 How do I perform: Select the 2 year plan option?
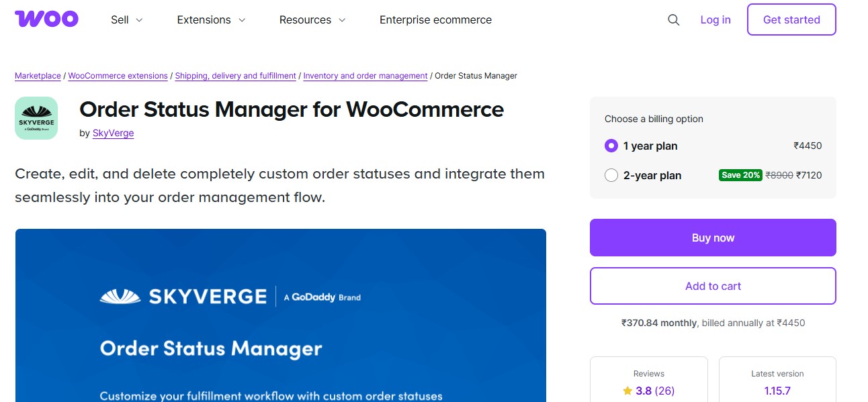[x=611, y=175]
